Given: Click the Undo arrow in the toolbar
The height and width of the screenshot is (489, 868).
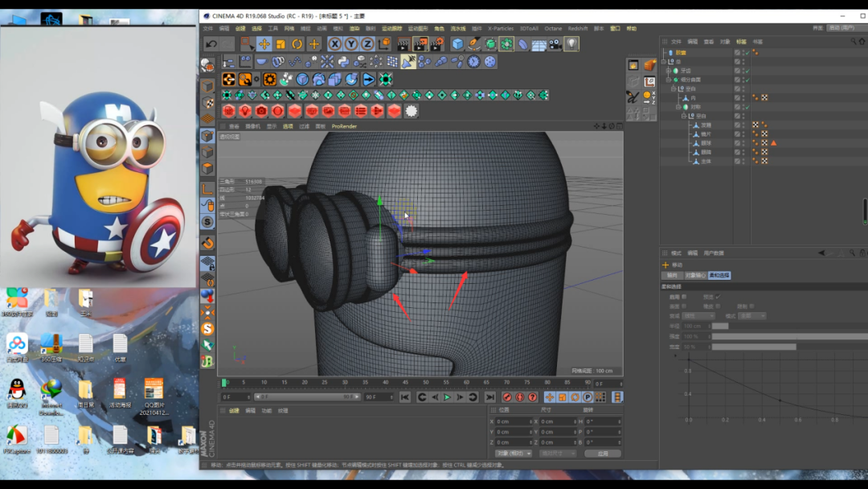Looking at the screenshot, I should (x=211, y=44).
